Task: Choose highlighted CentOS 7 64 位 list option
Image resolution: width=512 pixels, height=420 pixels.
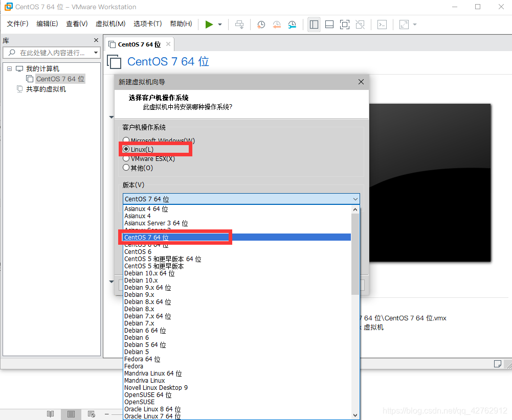Action: tap(237, 238)
